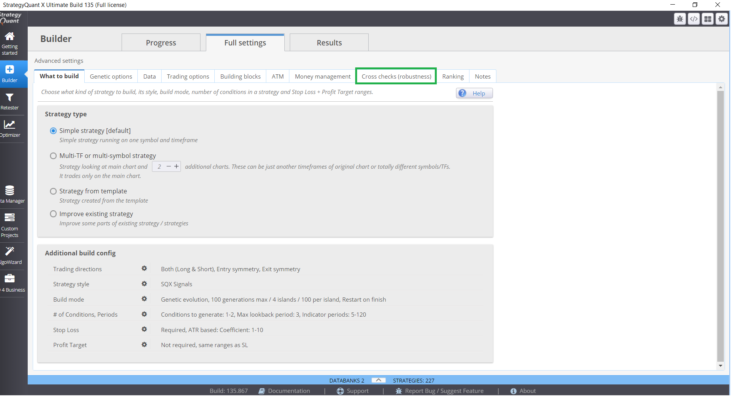Switch to the Full settings tab
The width and height of the screenshot is (750, 396).
(245, 43)
